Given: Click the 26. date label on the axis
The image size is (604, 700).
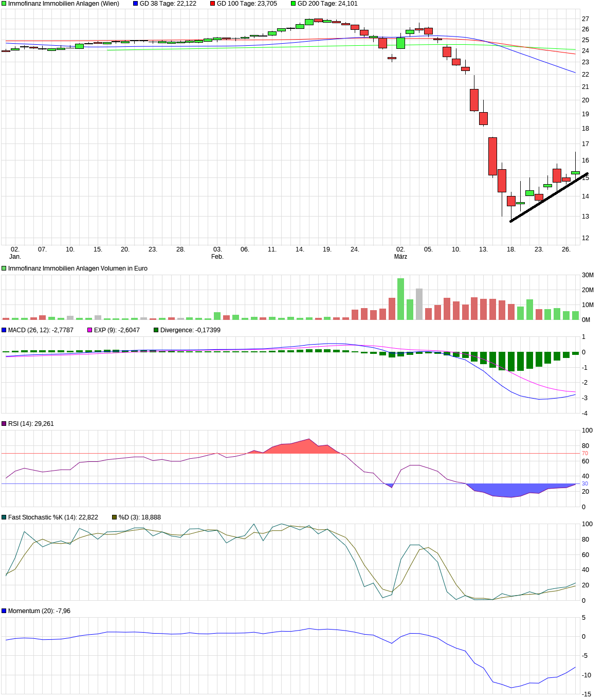Looking at the screenshot, I should (566, 249).
